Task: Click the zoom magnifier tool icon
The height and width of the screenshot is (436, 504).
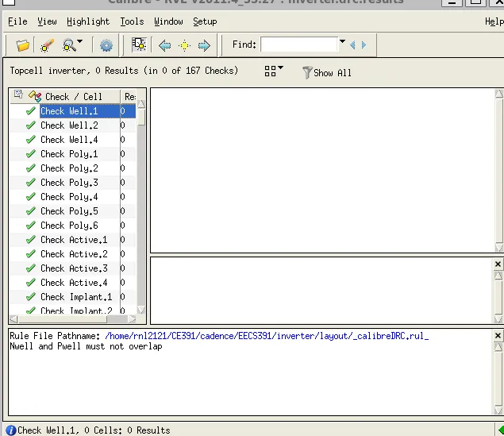Action: [69, 45]
